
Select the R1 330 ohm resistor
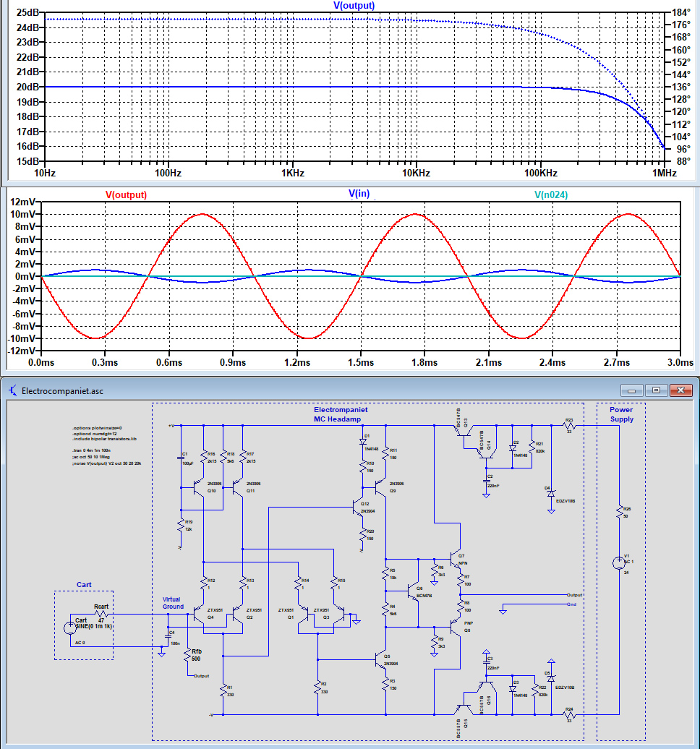pos(223,690)
